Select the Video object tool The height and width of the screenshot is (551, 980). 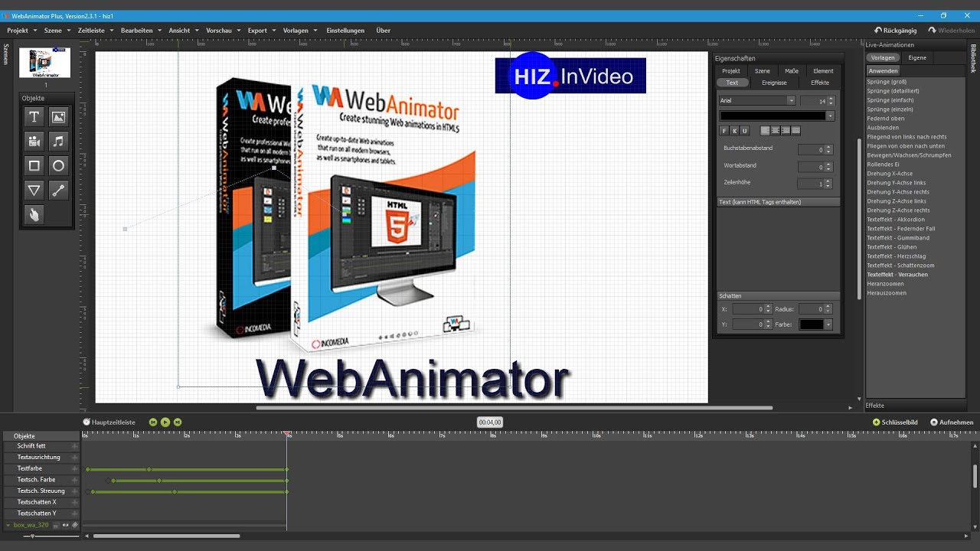pos(34,141)
